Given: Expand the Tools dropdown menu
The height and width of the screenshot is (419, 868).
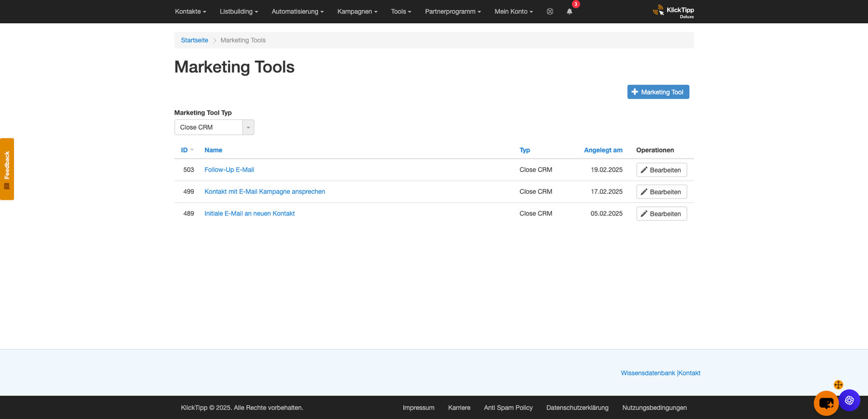Looking at the screenshot, I should point(401,11).
